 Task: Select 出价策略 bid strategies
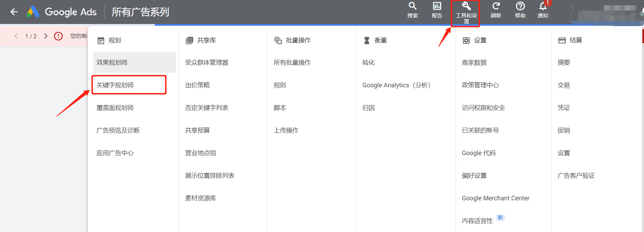click(x=197, y=85)
